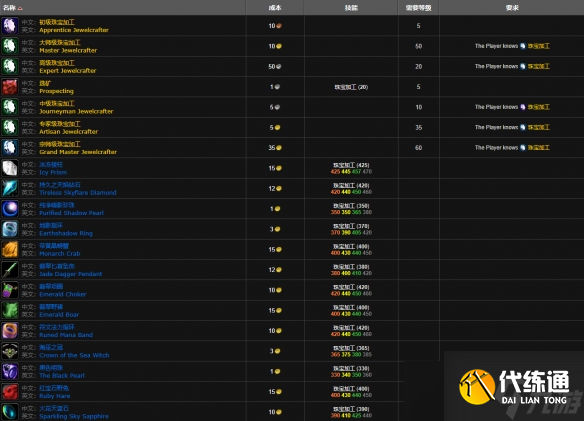Click the Icy Prism item icon
Viewport: 584px width, 421px height.
(10, 168)
